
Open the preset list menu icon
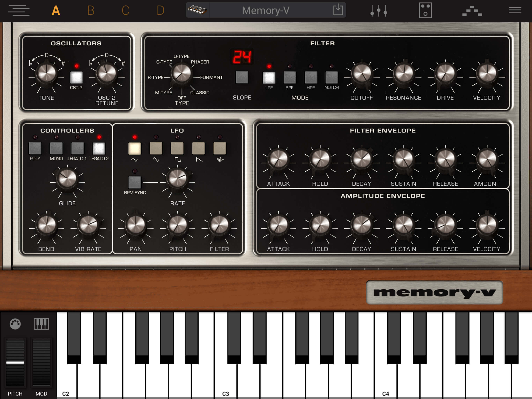pyautogui.click(x=18, y=10)
